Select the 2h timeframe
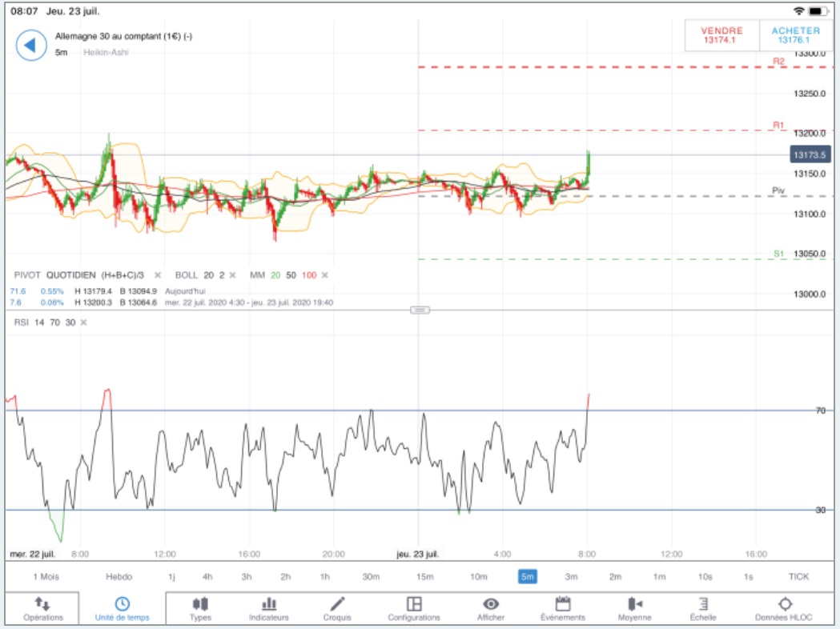Screen dimensions: 840x629 click(x=286, y=576)
